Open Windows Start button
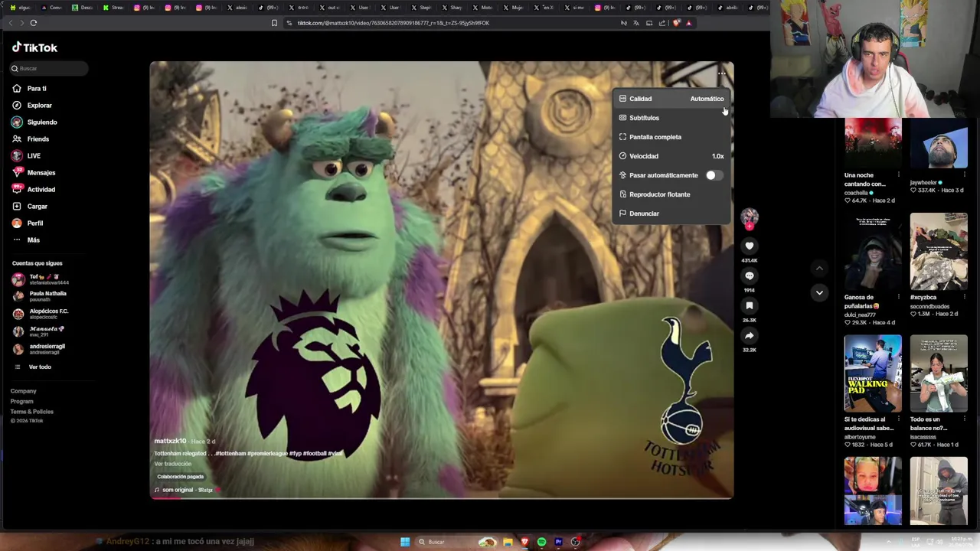 tap(405, 542)
